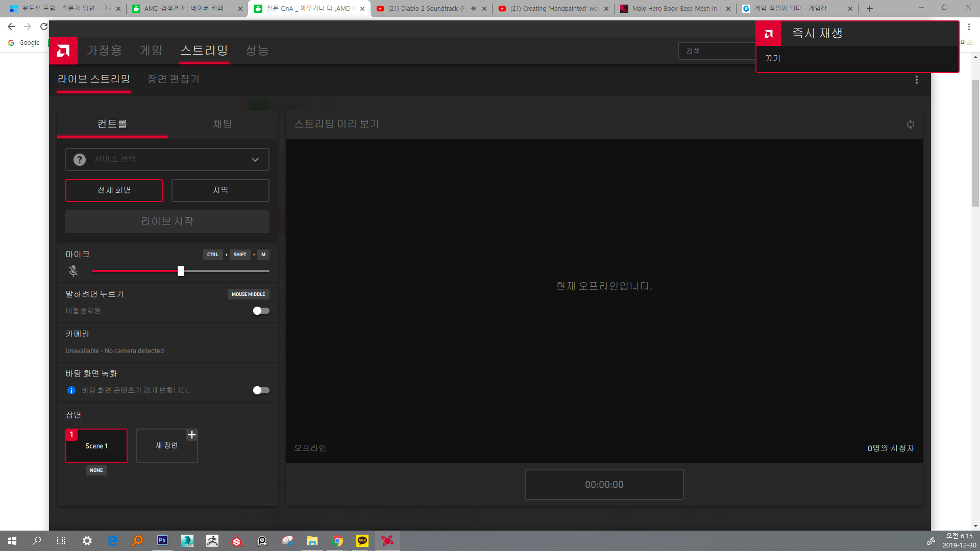
Task: Open Radeon Software taskbar icon
Action: (x=387, y=541)
